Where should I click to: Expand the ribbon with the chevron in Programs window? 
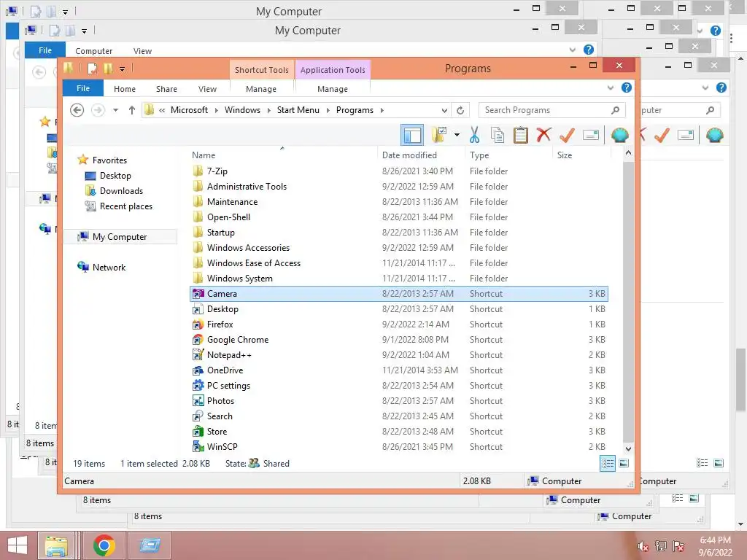click(611, 87)
